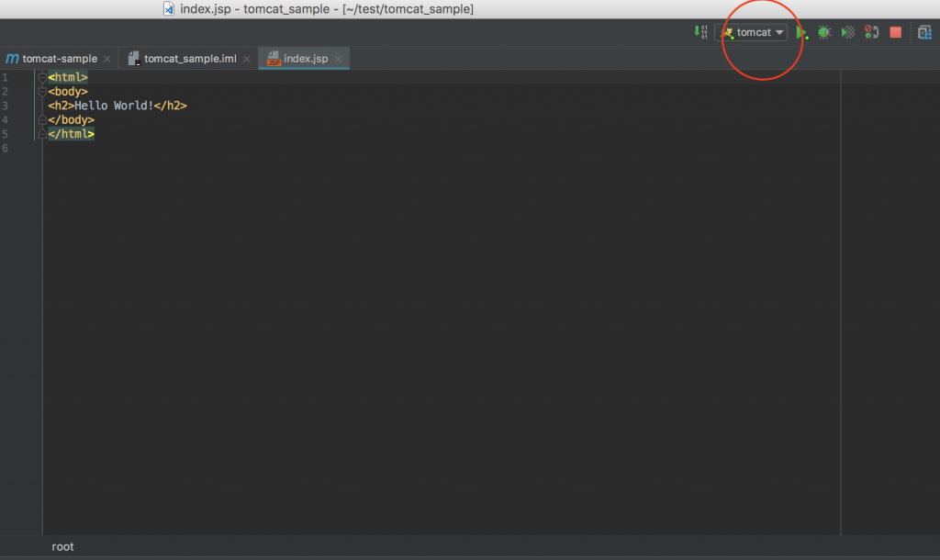Collapse the <html> opening tag fold marker
This screenshot has width=940, height=560.
point(42,78)
